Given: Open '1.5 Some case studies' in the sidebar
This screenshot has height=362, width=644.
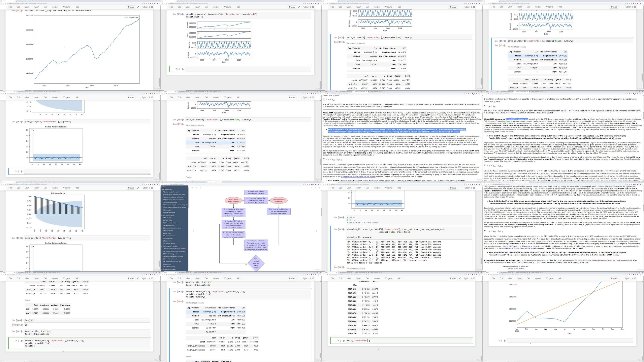Looking at the screenshot, I should tap(170, 202).
